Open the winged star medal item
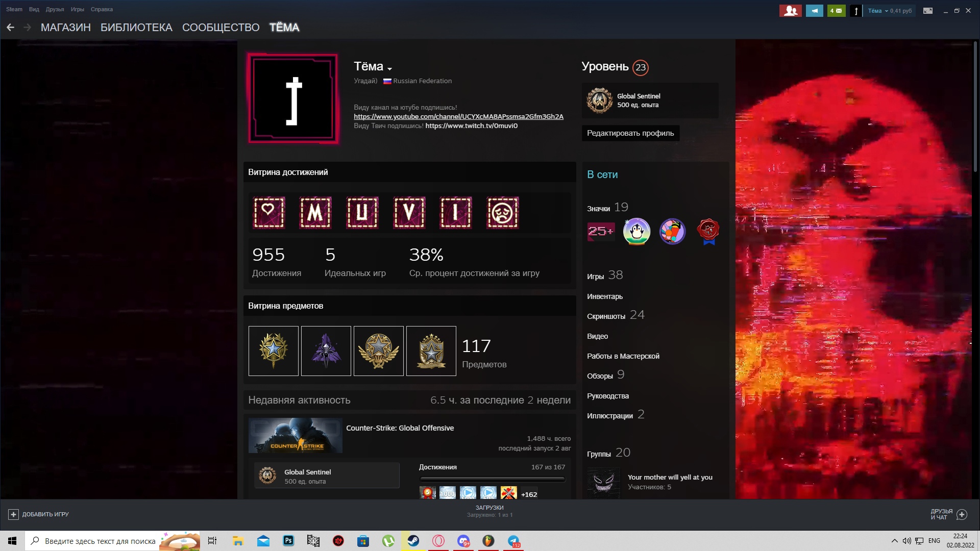This screenshot has height=551, width=980. pos(379,351)
